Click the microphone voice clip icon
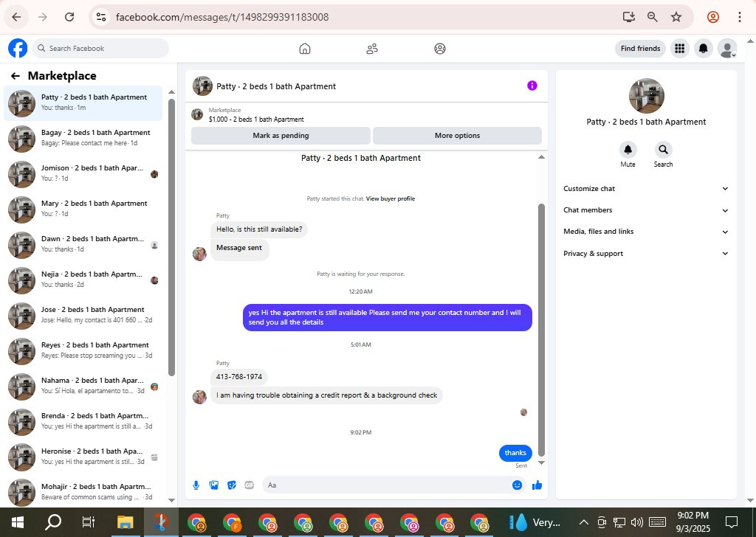 pos(196,485)
